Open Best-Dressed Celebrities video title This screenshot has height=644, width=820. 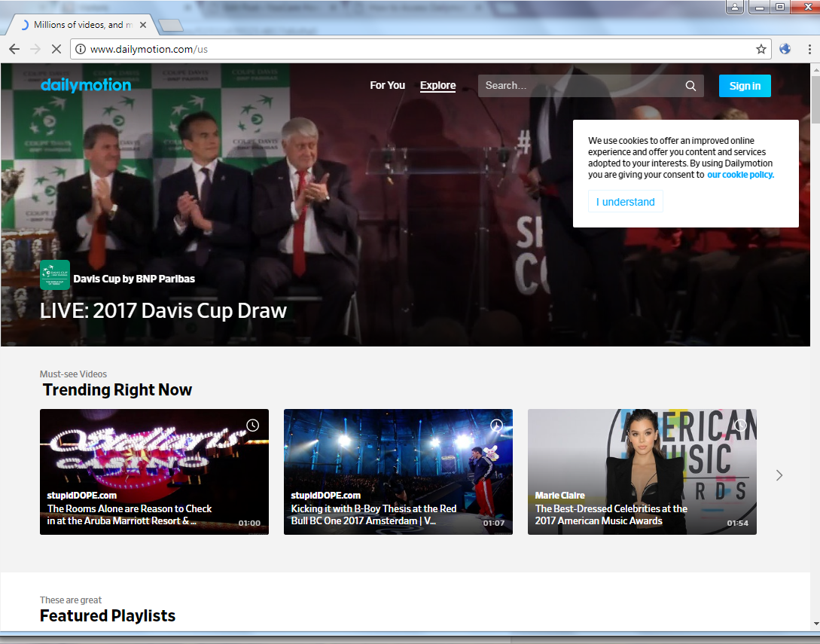(x=611, y=514)
